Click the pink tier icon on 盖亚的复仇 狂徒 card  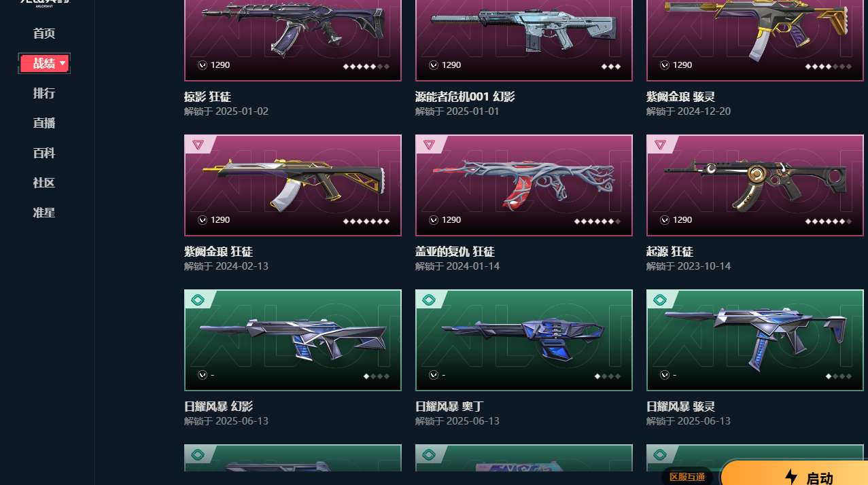tap(429, 145)
